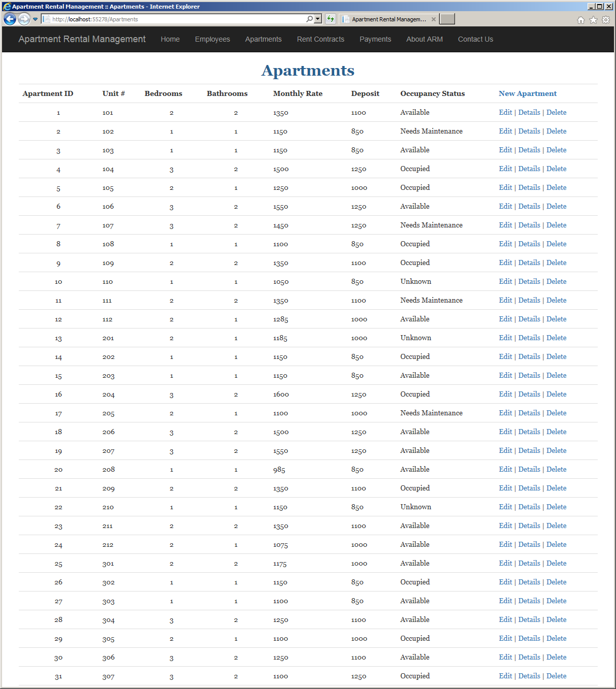The image size is (616, 689).
Task: Edit the apartment in unit 104
Action: [505, 169]
